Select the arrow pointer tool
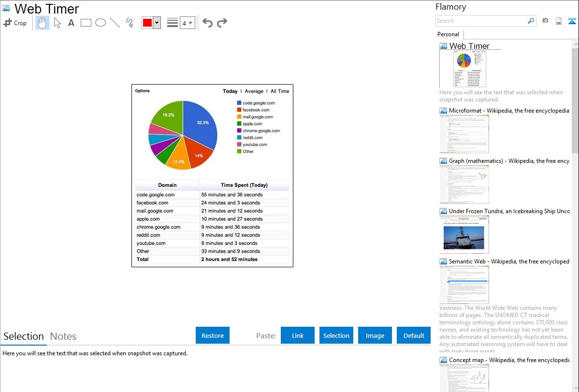Image resolution: width=579 pixels, height=392 pixels. [x=57, y=23]
